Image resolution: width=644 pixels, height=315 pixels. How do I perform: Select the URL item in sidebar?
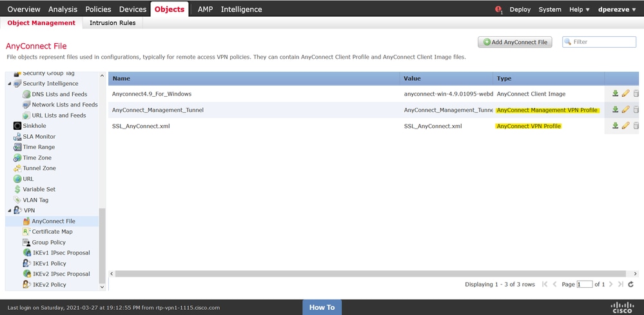28,179
